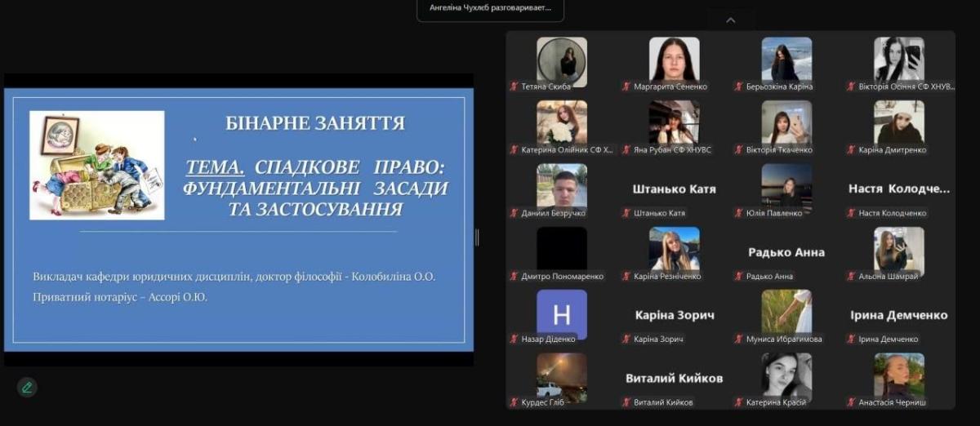Click the muted mic icon of Курдес Гліб

tap(514, 402)
